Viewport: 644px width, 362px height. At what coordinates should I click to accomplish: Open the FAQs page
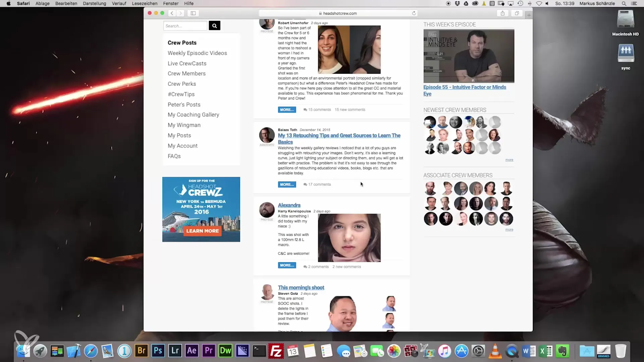[174, 156]
